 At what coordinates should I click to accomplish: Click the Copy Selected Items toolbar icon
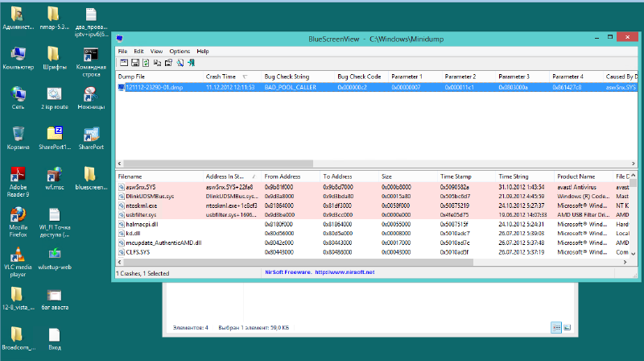[157, 63]
